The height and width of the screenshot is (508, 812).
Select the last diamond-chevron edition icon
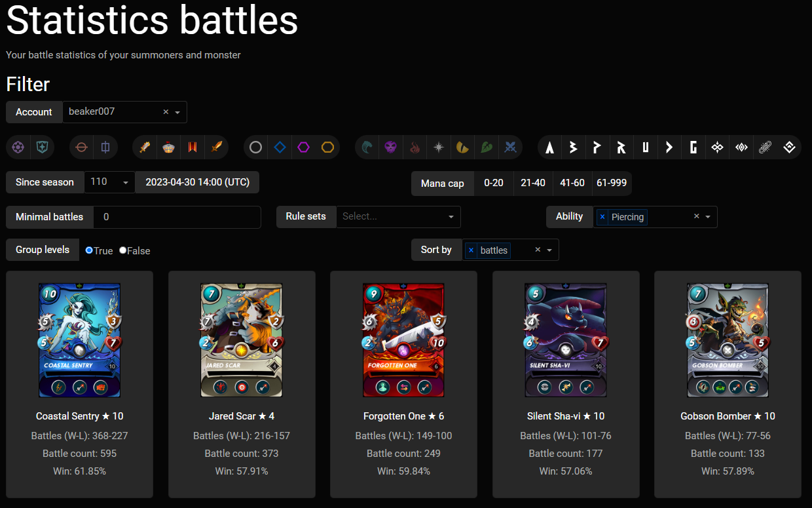point(789,147)
